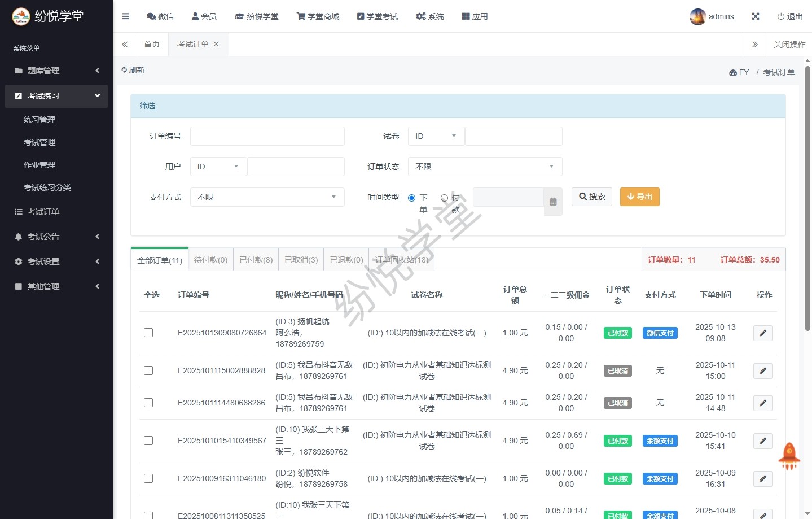812x519 pixels.
Task: Expand the 题库管理 sidebar menu
Action: coord(56,71)
